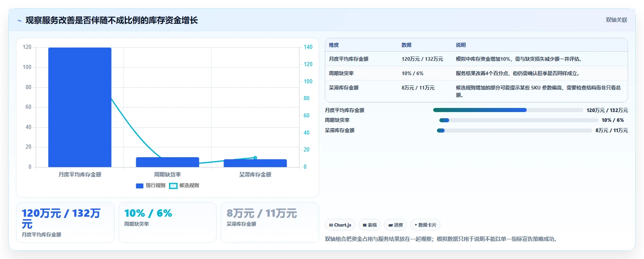Click the 表格 tag chip
Screen dimensions: 644x259
370,225
